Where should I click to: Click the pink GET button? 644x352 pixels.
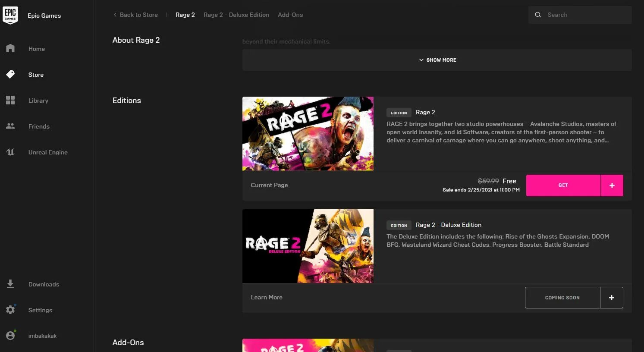[x=563, y=185]
